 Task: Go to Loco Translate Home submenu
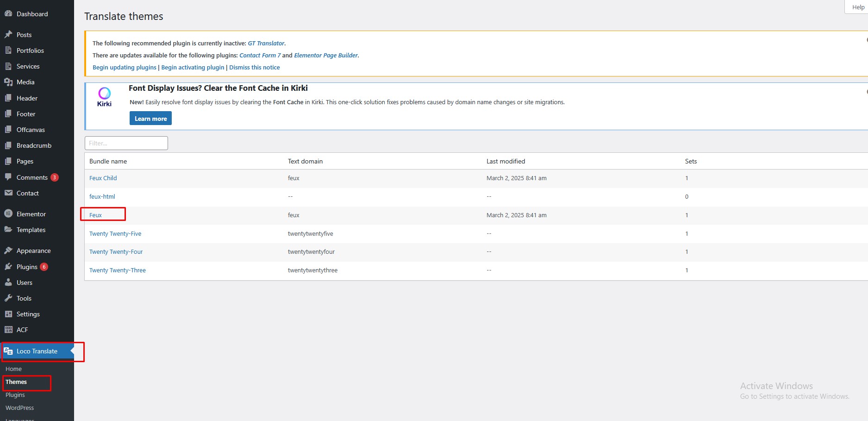(x=13, y=369)
